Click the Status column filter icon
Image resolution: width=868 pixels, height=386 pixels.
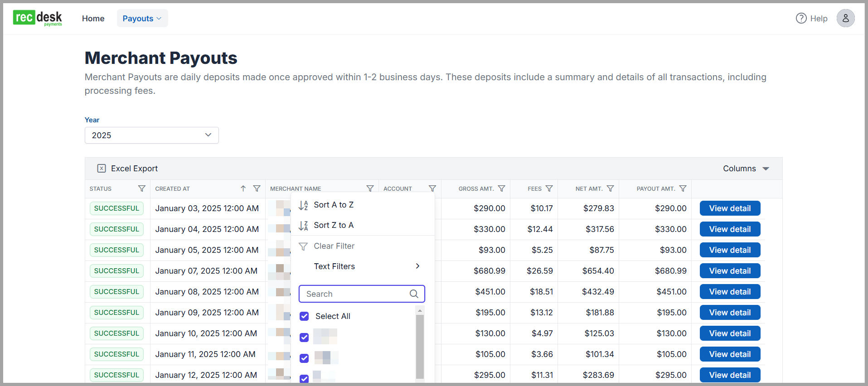click(141, 188)
